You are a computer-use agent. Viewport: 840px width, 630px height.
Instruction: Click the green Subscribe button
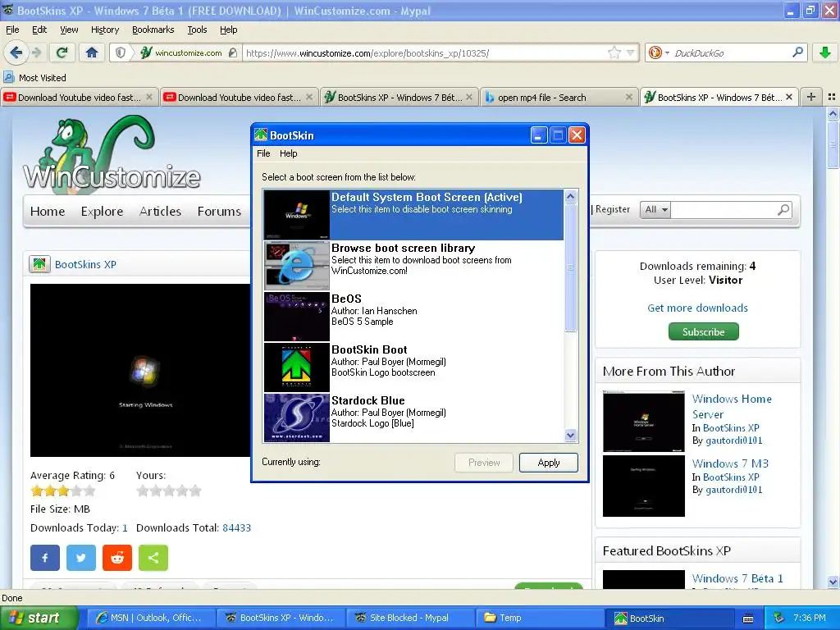(703, 331)
